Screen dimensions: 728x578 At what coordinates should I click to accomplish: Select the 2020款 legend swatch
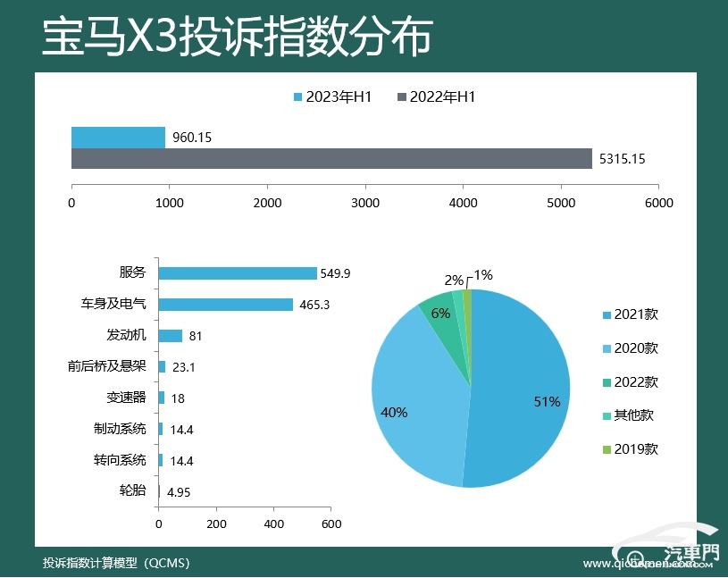(607, 349)
